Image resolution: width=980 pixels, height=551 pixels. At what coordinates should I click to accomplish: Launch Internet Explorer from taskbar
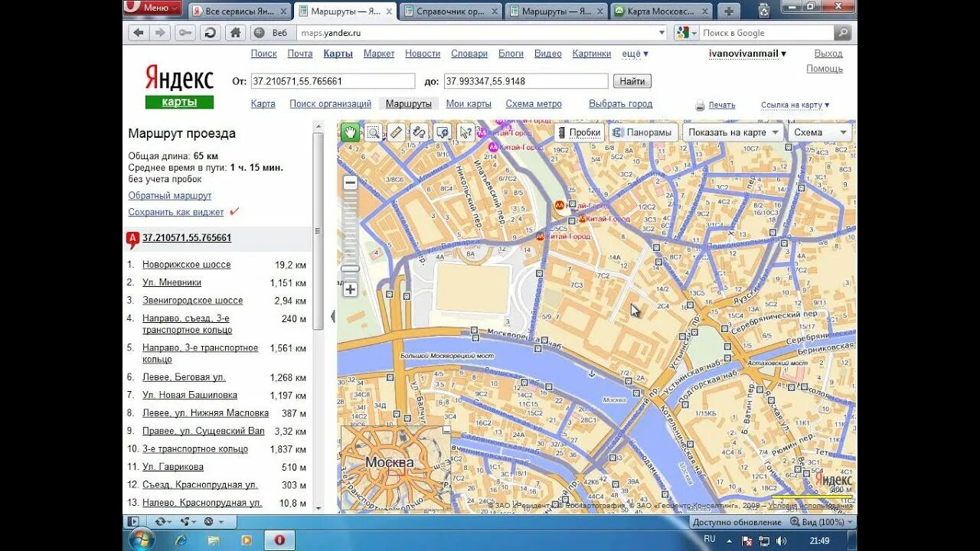(x=181, y=540)
